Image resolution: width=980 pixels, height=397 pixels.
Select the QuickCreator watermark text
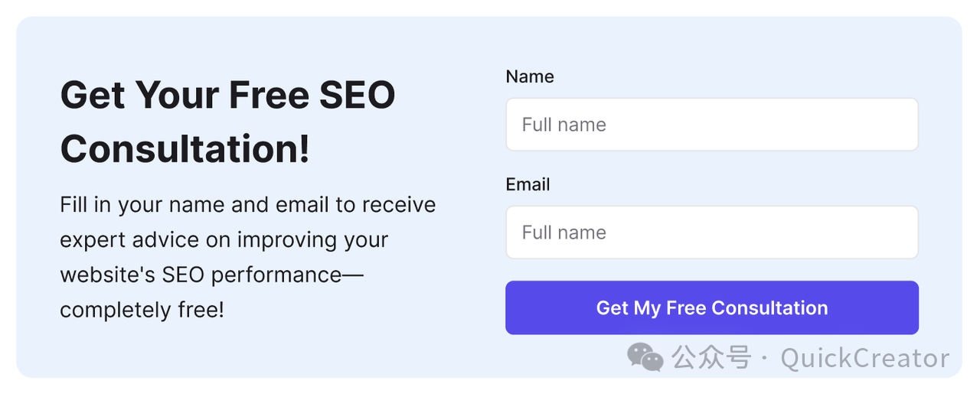[865, 358]
